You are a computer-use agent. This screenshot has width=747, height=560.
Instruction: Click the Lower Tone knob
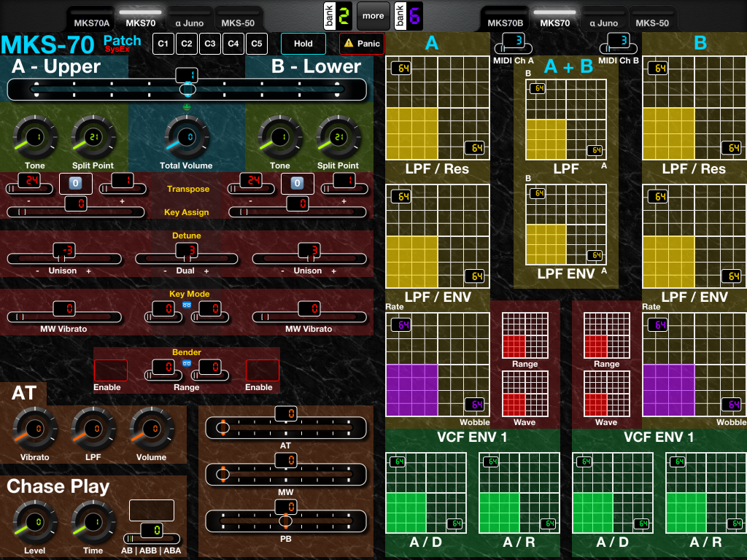click(x=279, y=138)
